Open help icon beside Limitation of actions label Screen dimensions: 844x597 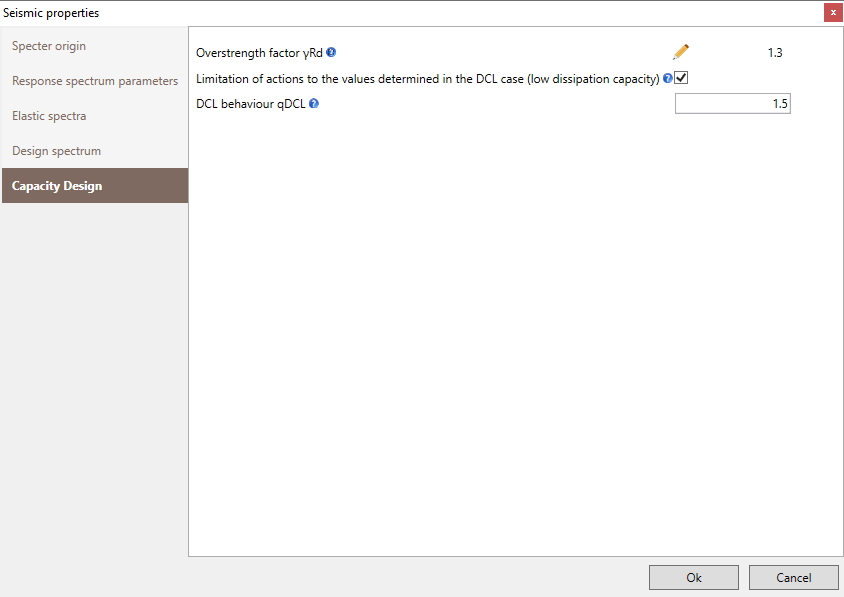667,78
